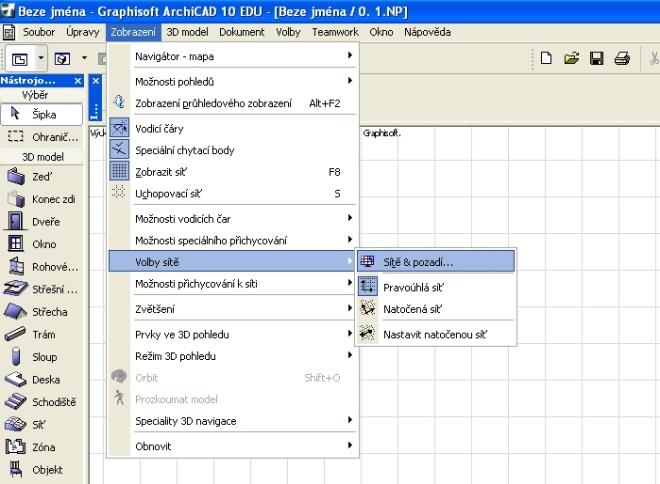The image size is (660, 484).
Task: Select the Střecha roof tool
Action: click(42, 312)
